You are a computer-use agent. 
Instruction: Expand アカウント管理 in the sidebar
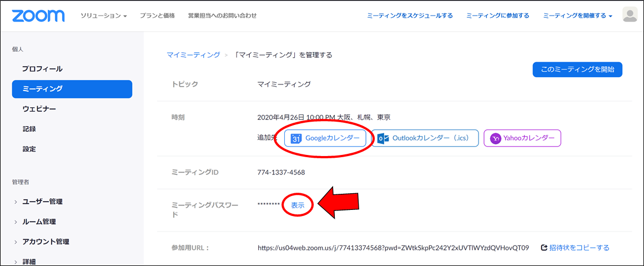coord(46,242)
